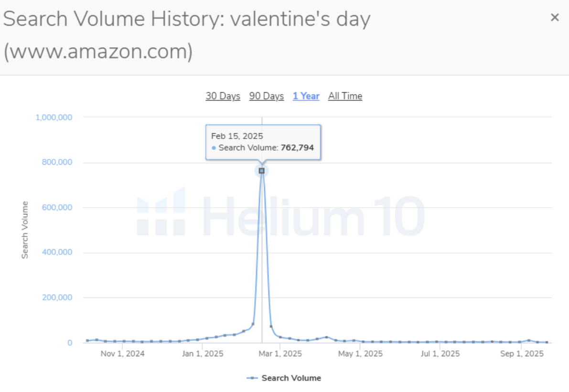Click the blue dot icon inside the tooltip
The image size is (569, 392).
[213, 148]
